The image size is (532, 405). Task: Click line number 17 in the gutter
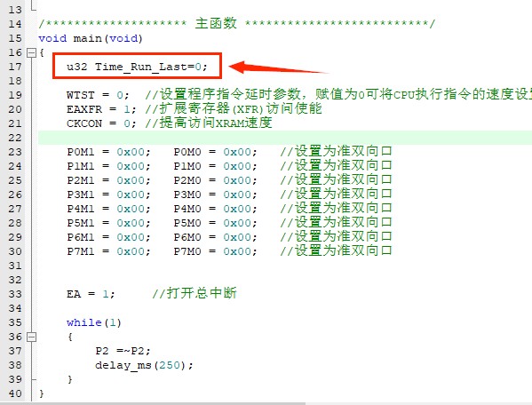pos(15,67)
